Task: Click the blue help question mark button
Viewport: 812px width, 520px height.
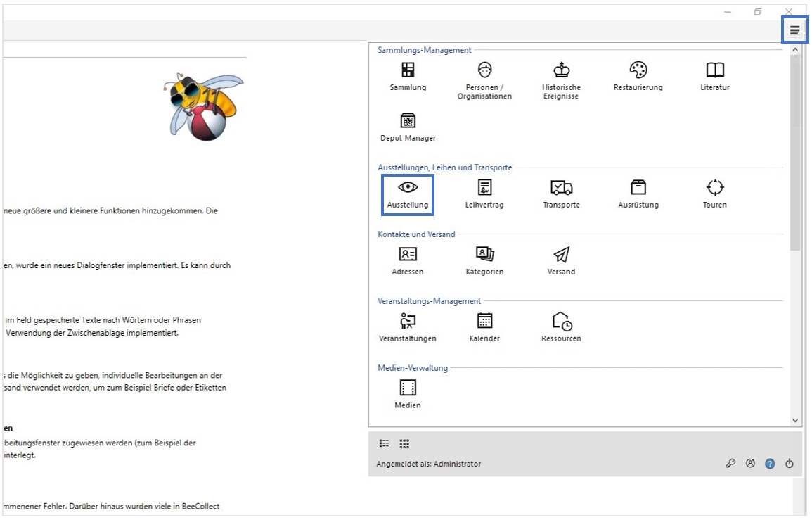Action: [x=770, y=464]
